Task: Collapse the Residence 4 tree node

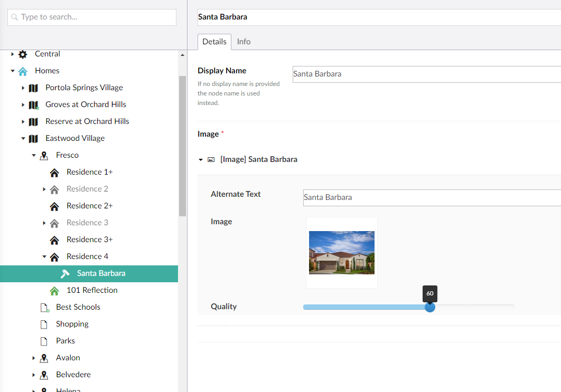Action: pos(44,257)
